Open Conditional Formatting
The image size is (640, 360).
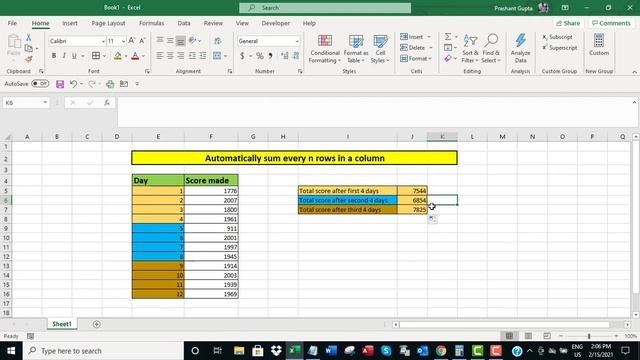pos(324,49)
